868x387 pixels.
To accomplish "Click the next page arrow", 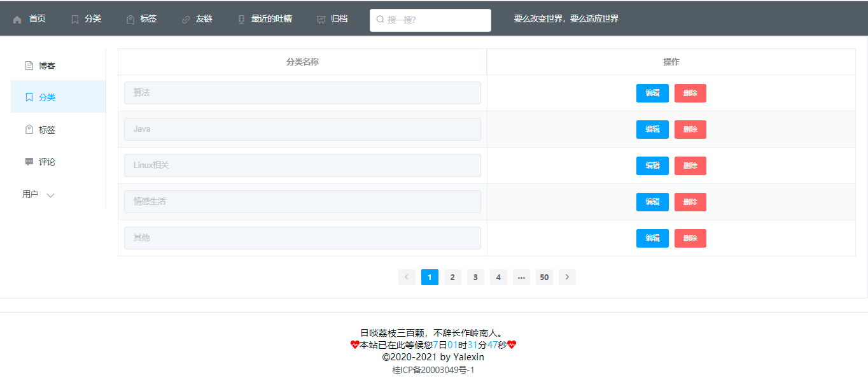I will [x=567, y=277].
